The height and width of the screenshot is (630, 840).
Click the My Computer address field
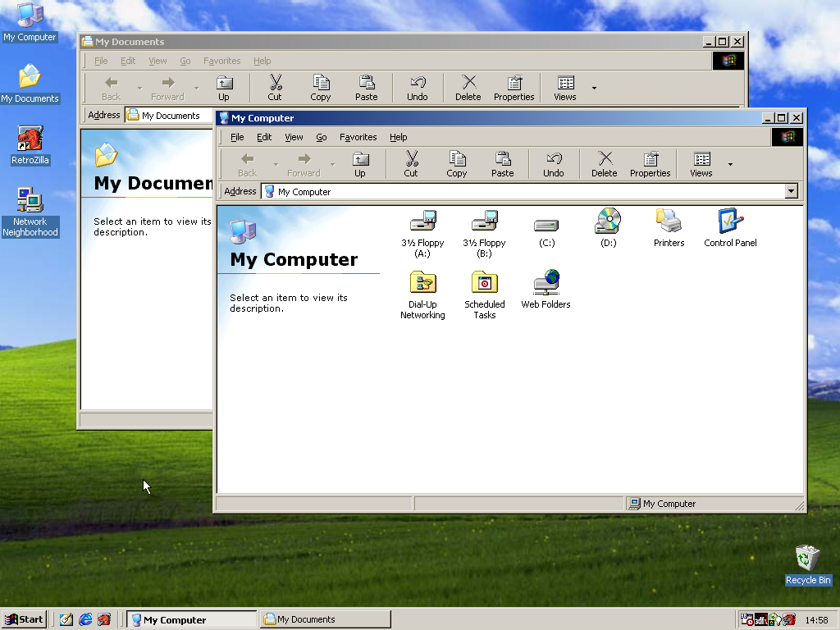(x=525, y=192)
